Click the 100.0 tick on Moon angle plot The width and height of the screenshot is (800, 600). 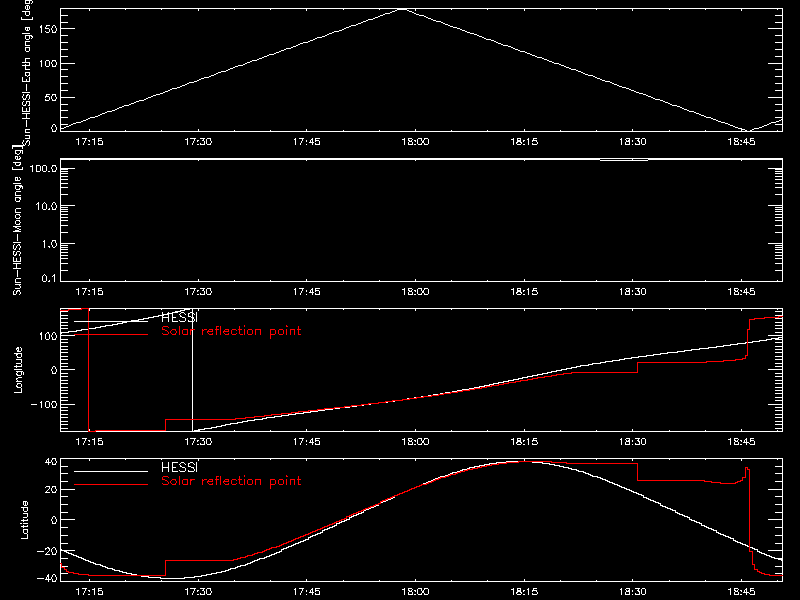pyautogui.click(x=43, y=169)
